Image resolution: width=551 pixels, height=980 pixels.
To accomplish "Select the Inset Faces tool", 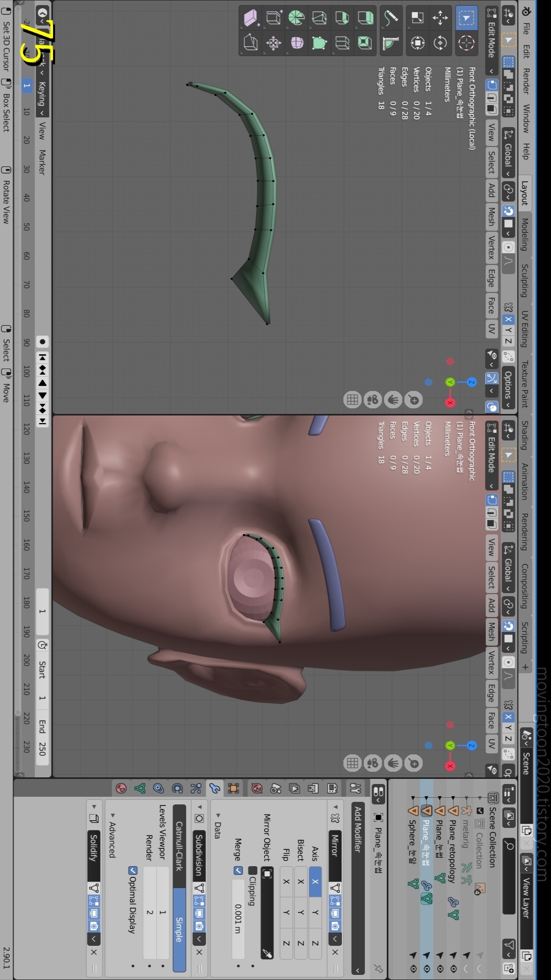I will point(365,43).
